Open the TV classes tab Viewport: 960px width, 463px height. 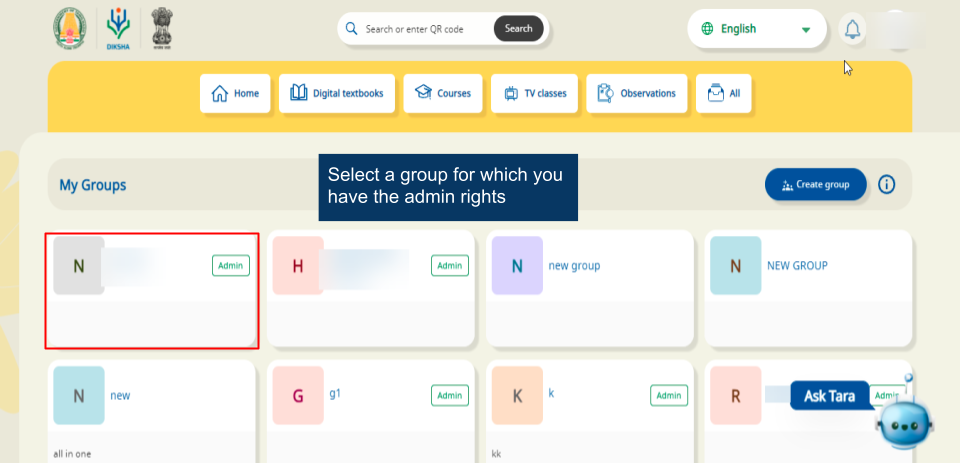click(x=534, y=93)
